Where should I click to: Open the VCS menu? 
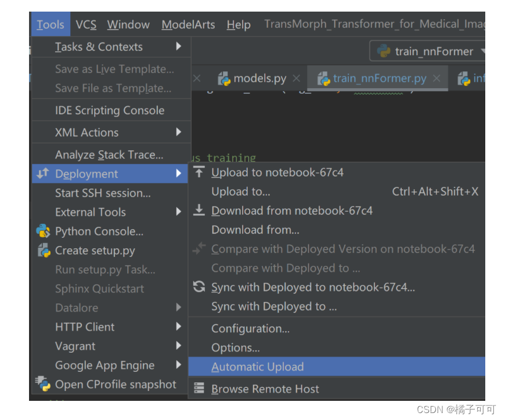tap(86, 24)
